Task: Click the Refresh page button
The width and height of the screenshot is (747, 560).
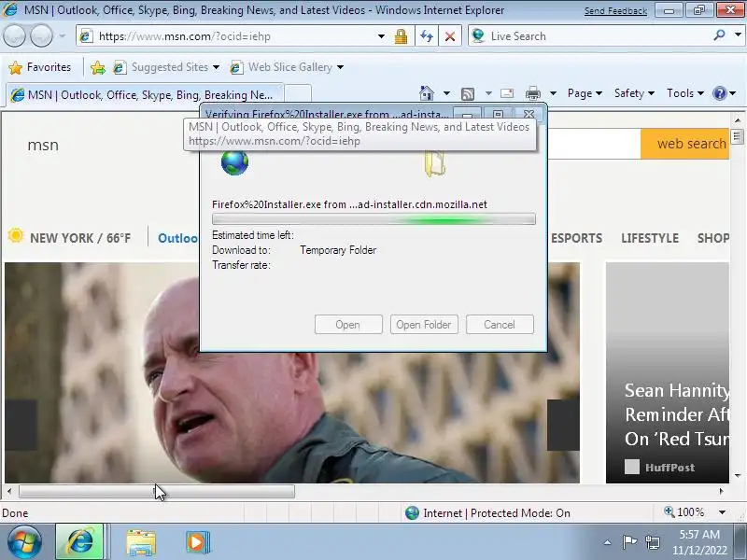Action: point(427,36)
